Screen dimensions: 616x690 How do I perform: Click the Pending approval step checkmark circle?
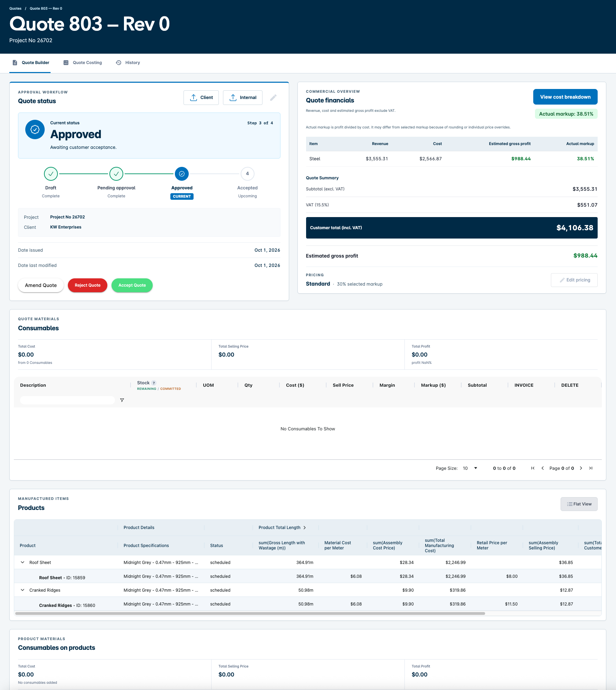116,174
